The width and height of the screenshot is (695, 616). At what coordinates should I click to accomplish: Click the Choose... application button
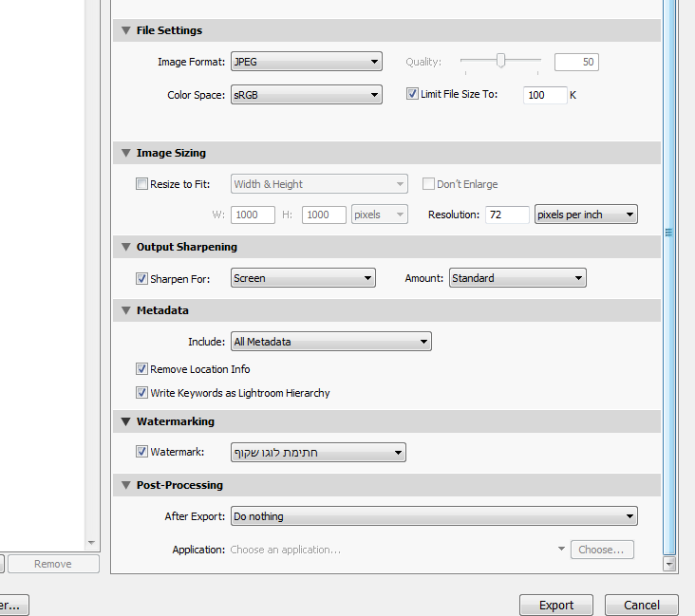click(x=602, y=550)
